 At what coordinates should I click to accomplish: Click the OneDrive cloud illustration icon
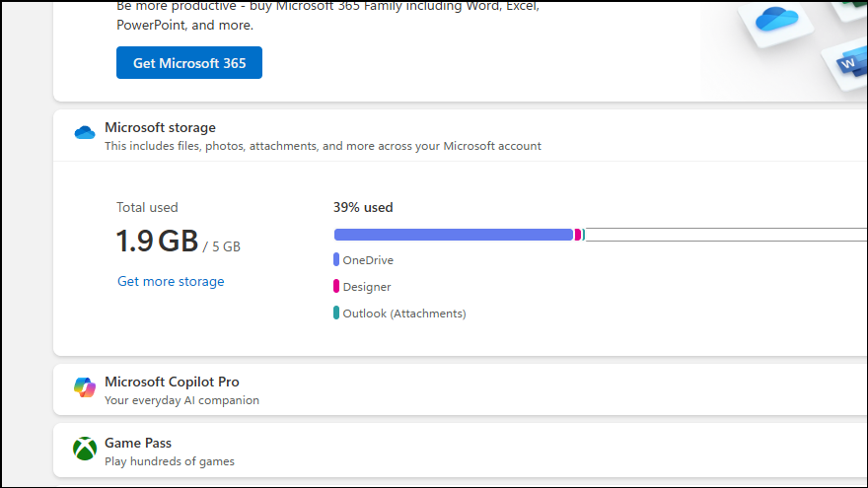tap(776, 20)
